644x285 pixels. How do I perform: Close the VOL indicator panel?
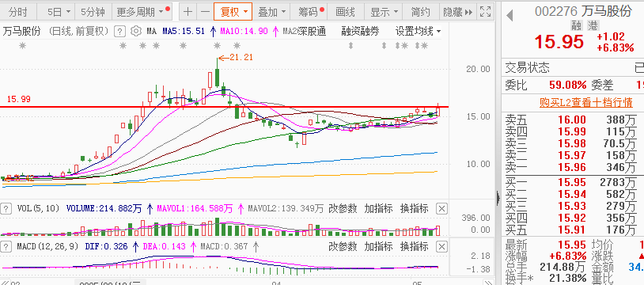(x=441, y=209)
